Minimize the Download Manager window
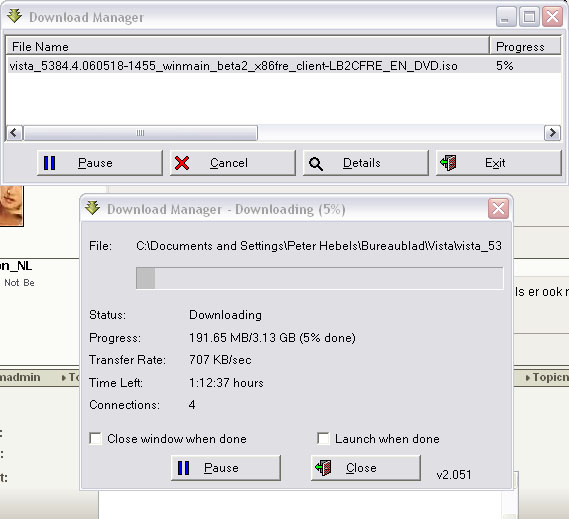 point(506,17)
